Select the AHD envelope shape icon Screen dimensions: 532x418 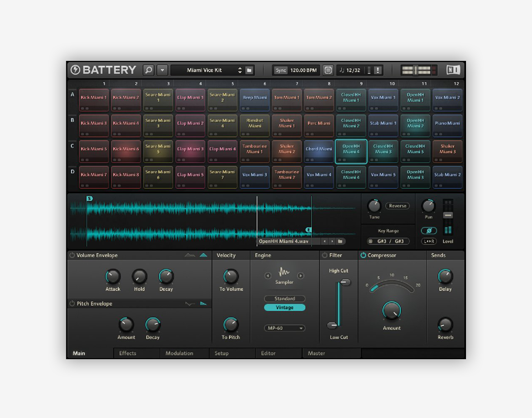tap(203, 255)
